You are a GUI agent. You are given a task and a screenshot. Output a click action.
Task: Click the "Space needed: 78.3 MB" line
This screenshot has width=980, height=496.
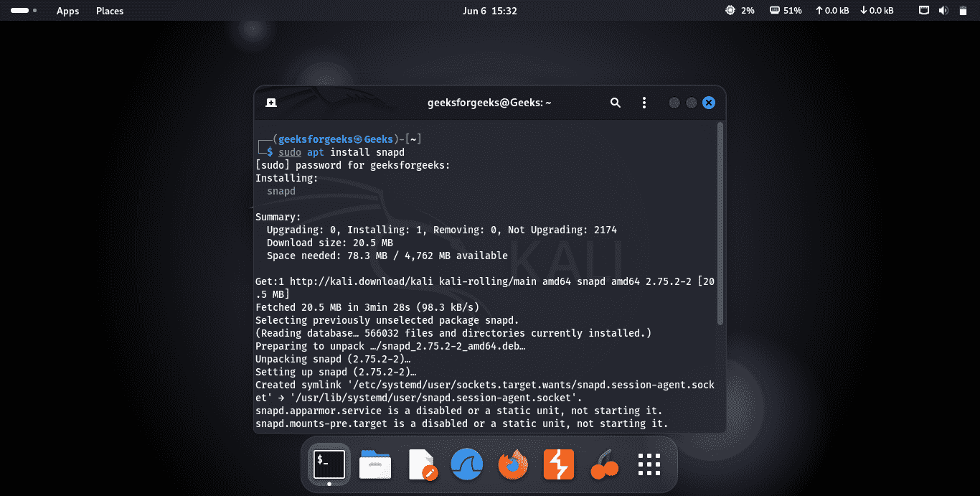387,256
